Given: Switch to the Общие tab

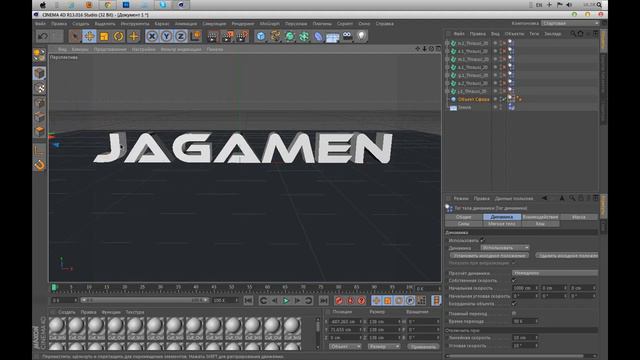Looking at the screenshot, I should click(x=464, y=217).
